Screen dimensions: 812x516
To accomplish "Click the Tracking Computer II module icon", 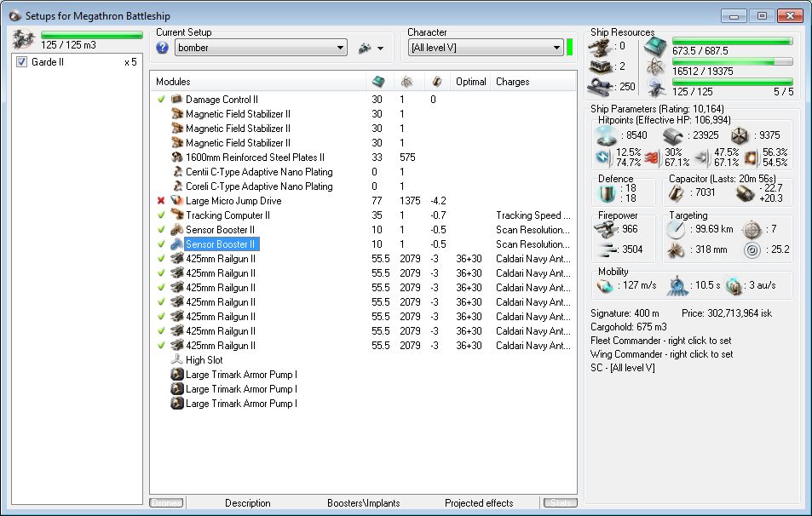I will pyautogui.click(x=177, y=215).
